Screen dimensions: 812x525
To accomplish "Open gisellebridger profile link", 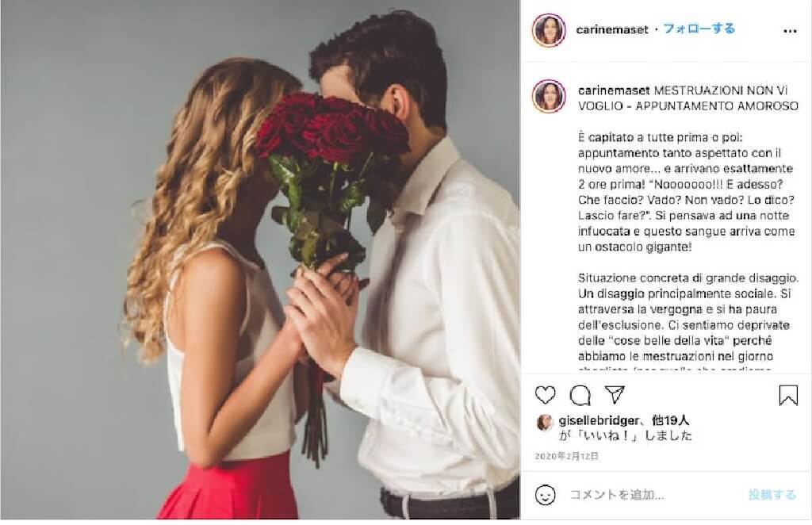I will click(598, 420).
